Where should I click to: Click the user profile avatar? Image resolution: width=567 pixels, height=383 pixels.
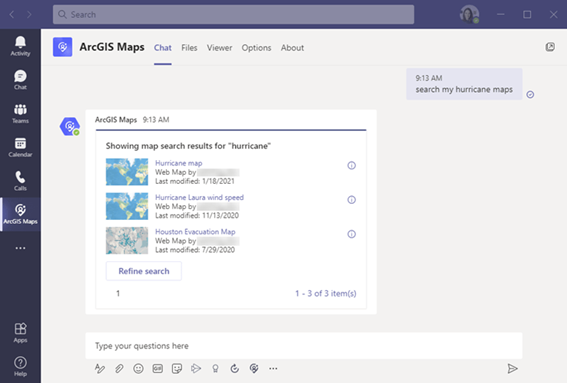[x=469, y=14]
